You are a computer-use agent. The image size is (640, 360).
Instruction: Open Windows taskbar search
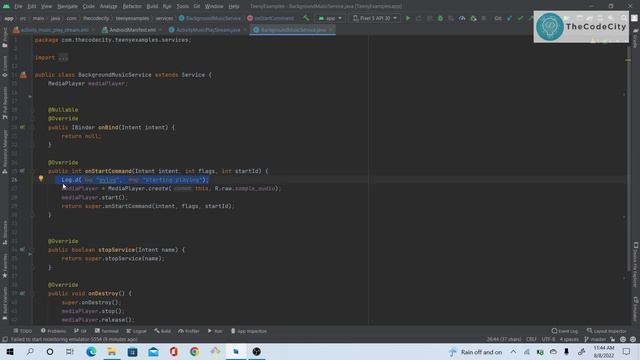(x=30, y=351)
